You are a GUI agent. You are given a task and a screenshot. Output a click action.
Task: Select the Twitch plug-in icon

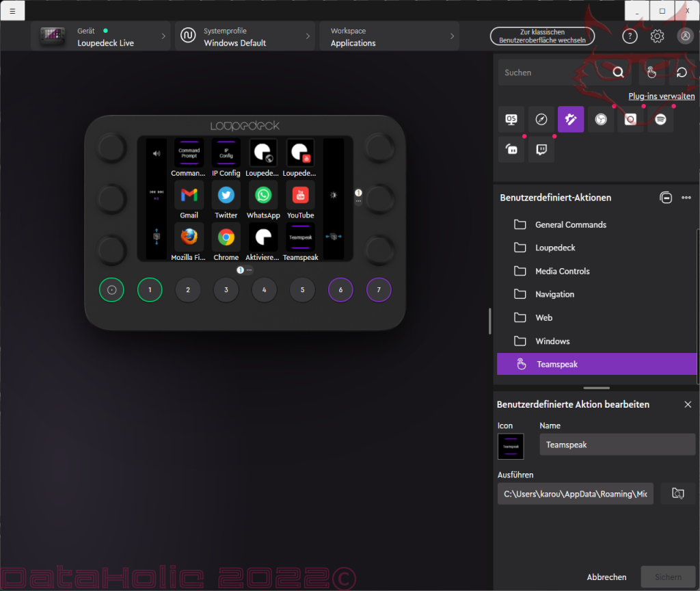541,149
